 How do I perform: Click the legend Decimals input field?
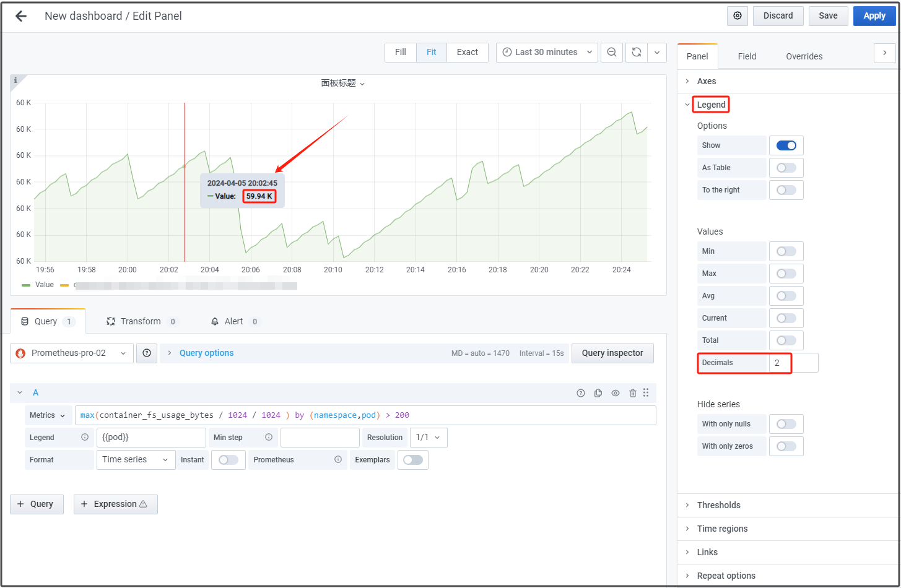click(793, 363)
